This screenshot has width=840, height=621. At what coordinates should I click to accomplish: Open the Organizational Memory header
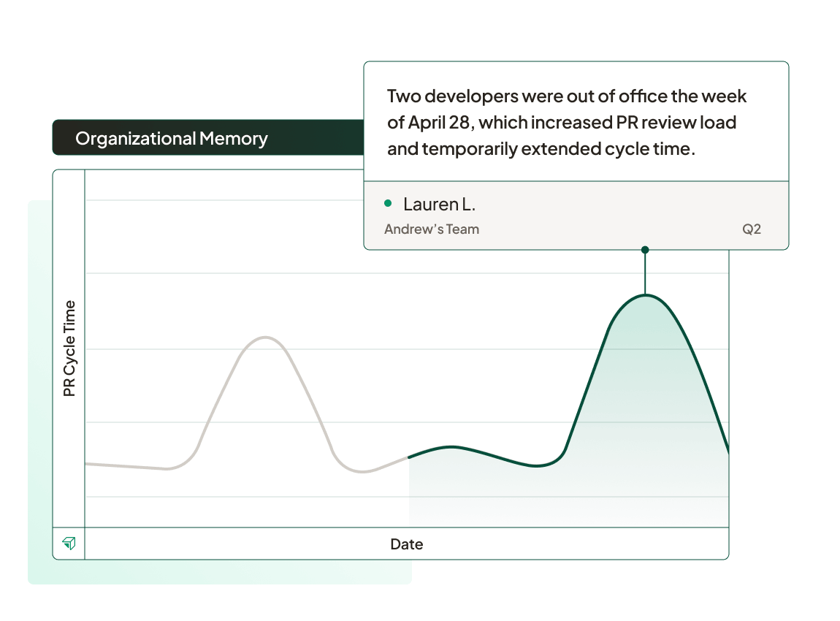[172, 138]
